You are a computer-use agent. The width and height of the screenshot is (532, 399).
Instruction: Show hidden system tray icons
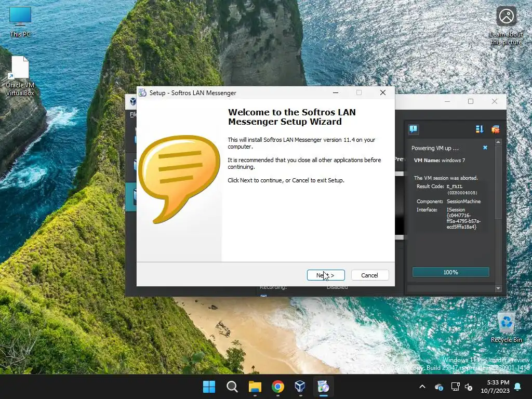[x=422, y=387]
